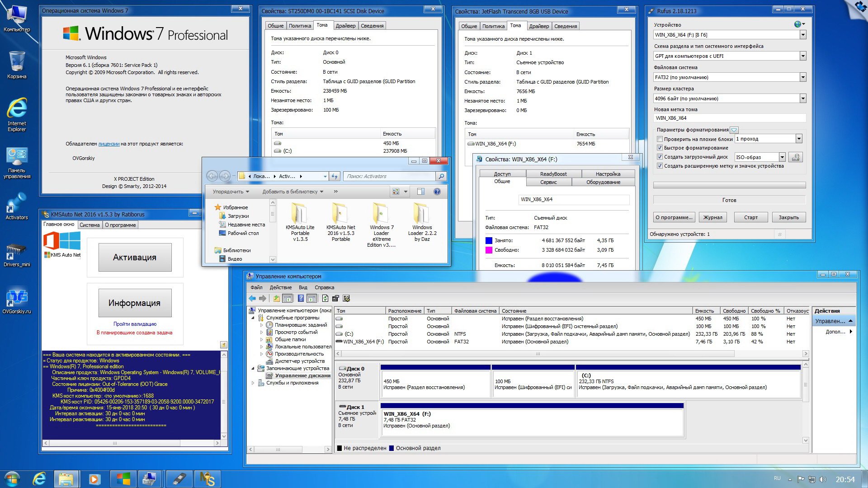Image resolution: width=868 pixels, height=488 pixels.
Task: Open the Windows Loader 2.2.2 by Daz folder
Action: [422, 222]
